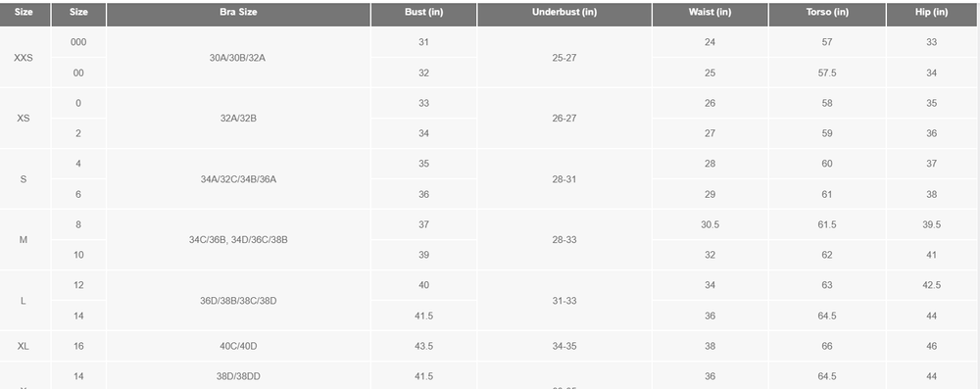The width and height of the screenshot is (980, 389).
Task: Select the 30.5 waist value
Action: point(710,224)
